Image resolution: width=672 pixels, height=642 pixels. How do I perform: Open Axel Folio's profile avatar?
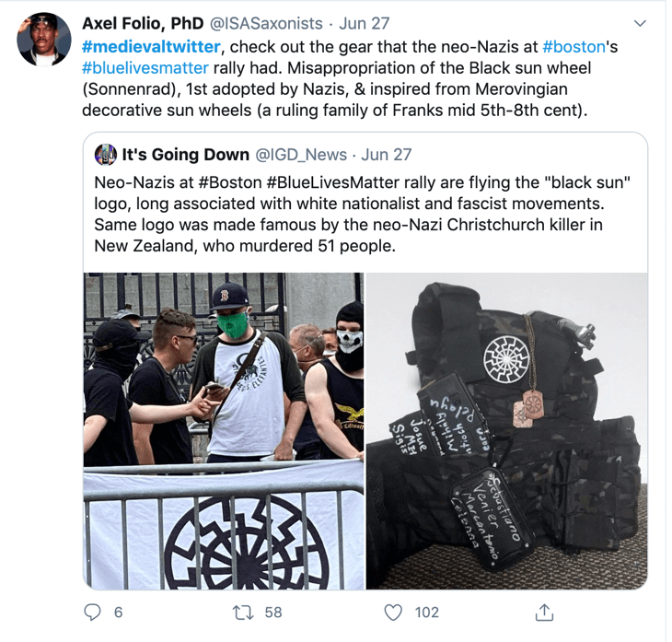coord(43,40)
